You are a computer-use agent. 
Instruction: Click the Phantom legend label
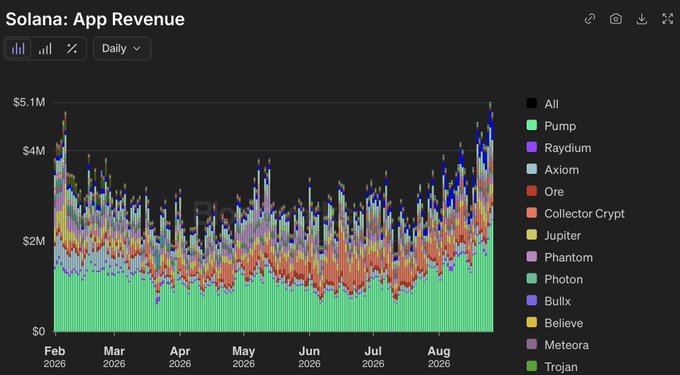click(569, 258)
